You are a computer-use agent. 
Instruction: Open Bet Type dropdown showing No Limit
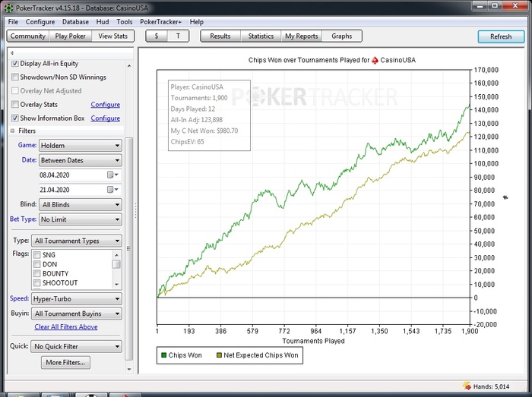point(81,219)
